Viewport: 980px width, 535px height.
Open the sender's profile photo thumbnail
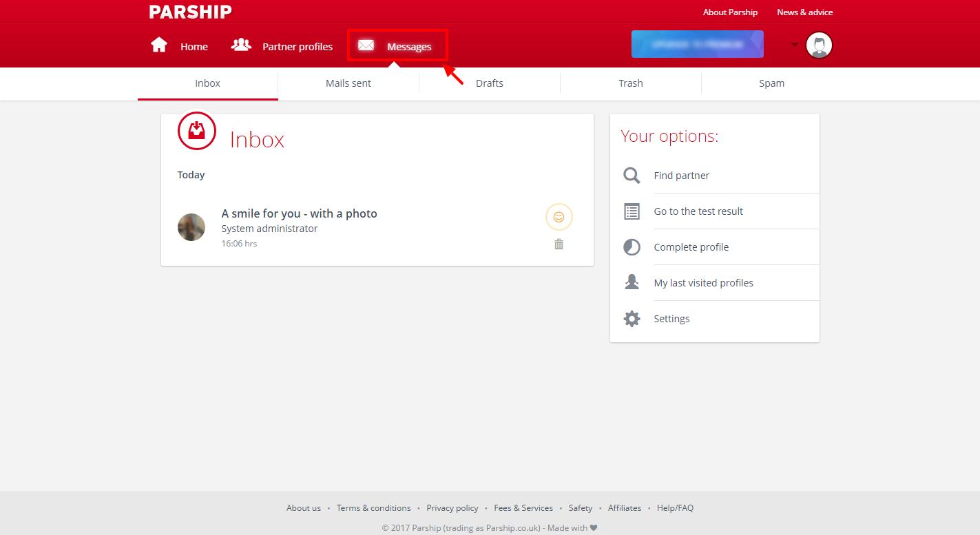click(191, 227)
